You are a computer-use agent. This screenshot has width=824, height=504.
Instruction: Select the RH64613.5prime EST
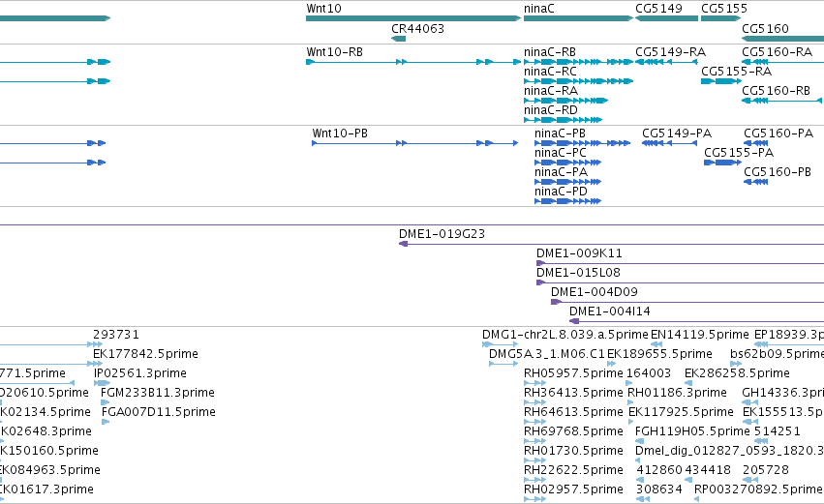[x=534, y=422]
